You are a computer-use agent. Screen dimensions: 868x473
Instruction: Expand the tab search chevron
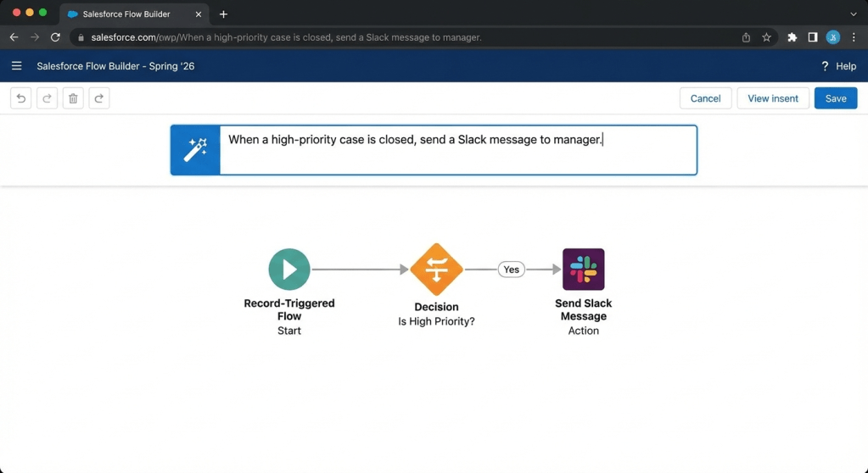(854, 14)
